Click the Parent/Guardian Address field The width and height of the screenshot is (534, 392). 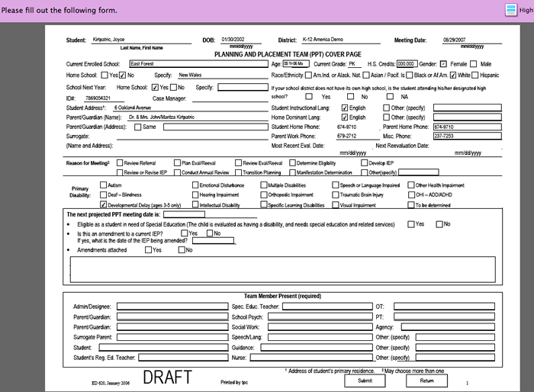(x=216, y=127)
